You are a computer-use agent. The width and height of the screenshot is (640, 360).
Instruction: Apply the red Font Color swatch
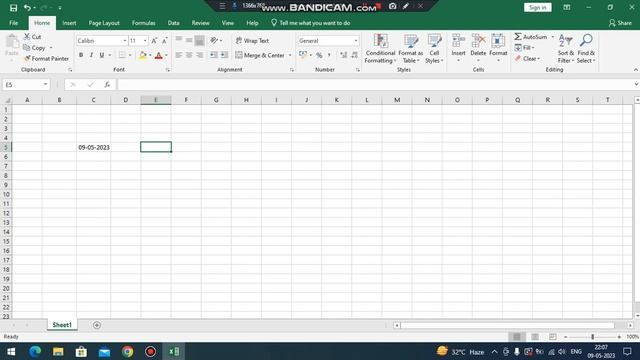coord(159,55)
